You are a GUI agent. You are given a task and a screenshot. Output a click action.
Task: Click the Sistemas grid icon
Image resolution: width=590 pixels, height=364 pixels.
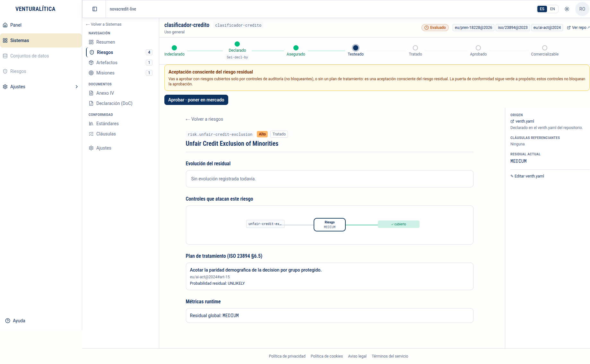point(5,40)
